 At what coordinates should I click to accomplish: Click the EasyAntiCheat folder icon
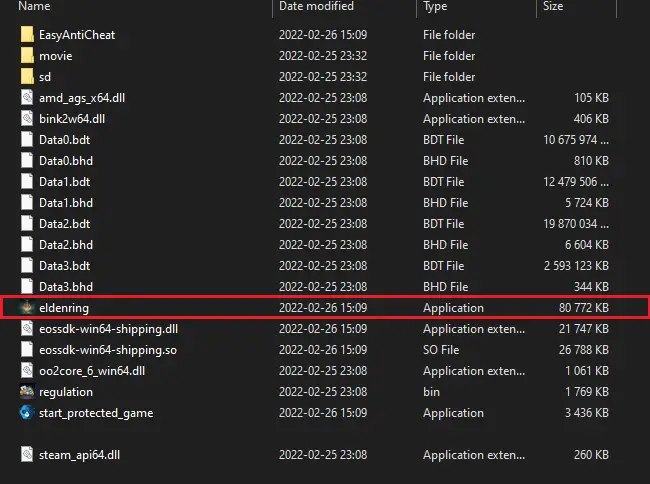click(27, 34)
